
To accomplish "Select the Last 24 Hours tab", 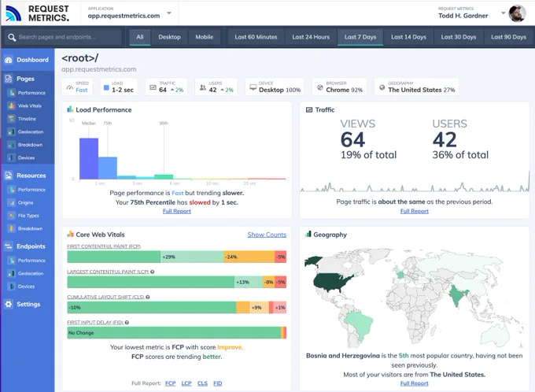I will click(x=311, y=37).
